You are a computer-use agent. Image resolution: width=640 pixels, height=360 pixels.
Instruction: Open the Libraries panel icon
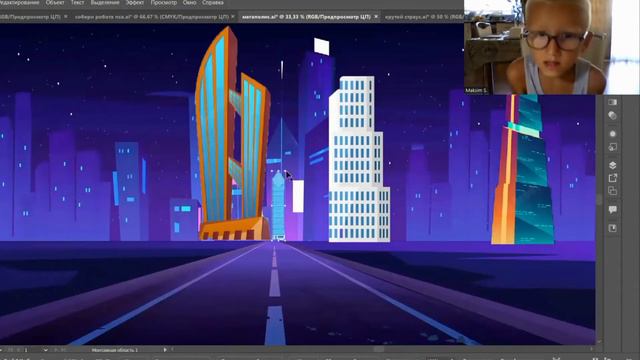tap(612, 228)
